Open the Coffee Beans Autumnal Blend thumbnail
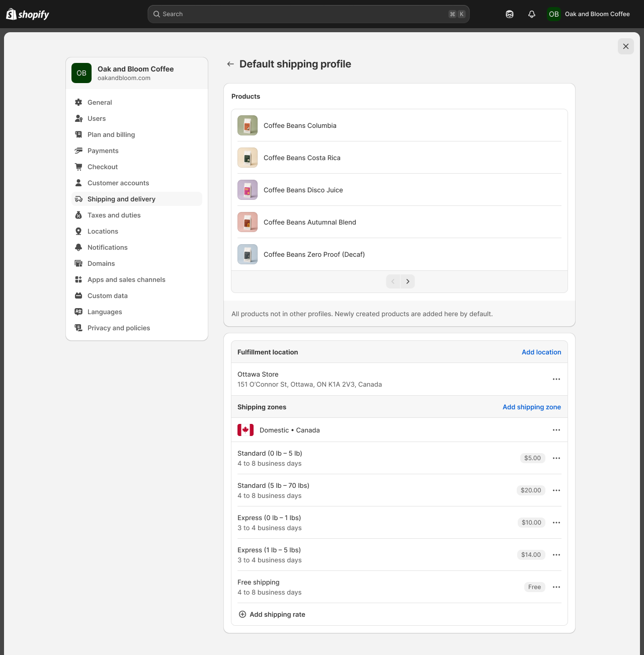The width and height of the screenshot is (644, 655). [x=248, y=222]
